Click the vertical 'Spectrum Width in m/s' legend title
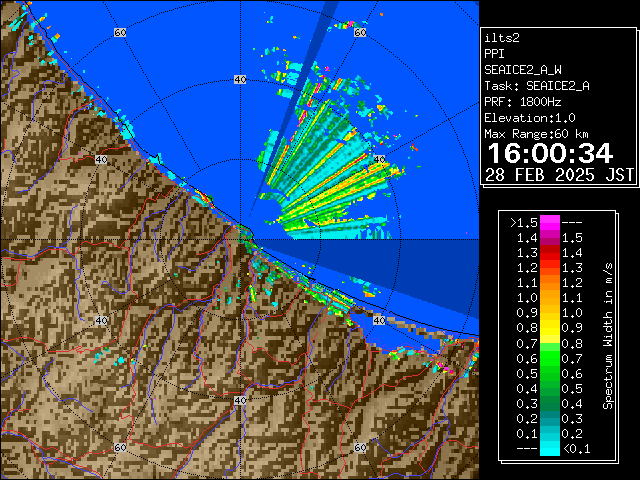Screen dimensions: 640x480 tap(608, 336)
